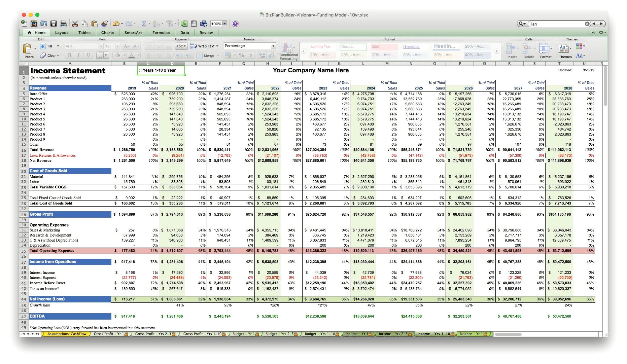The image size is (627, 364).
Task: Switch to the Layout ribbon tab
Action: [x=61, y=33]
